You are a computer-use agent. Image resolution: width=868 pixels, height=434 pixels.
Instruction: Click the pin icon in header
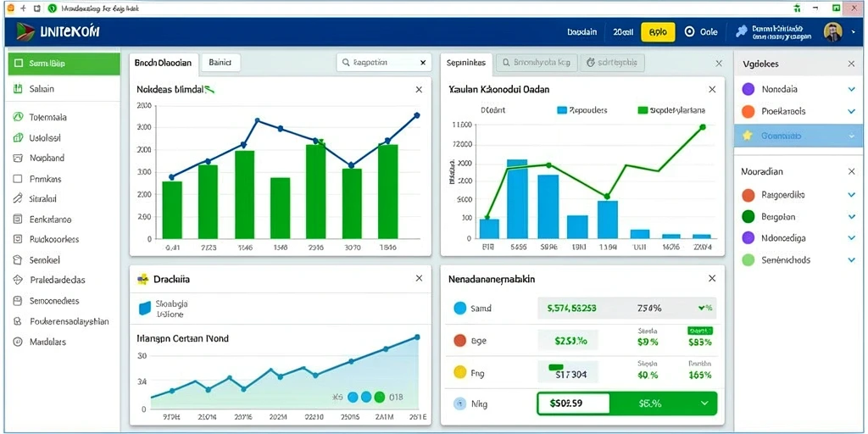(741, 31)
